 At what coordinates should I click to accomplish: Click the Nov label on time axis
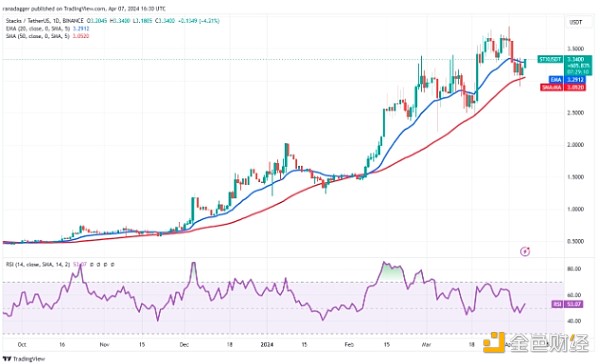point(104,344)
